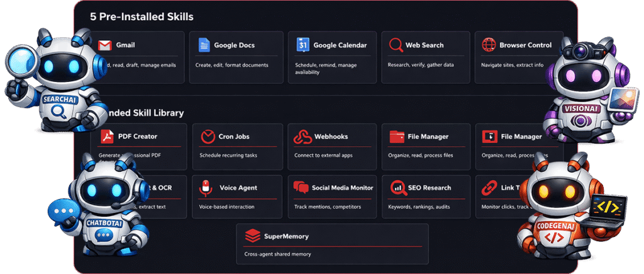644x274 pixels.
Task: Select the Social Media Monitor chat icon
Action: [301, 188]
